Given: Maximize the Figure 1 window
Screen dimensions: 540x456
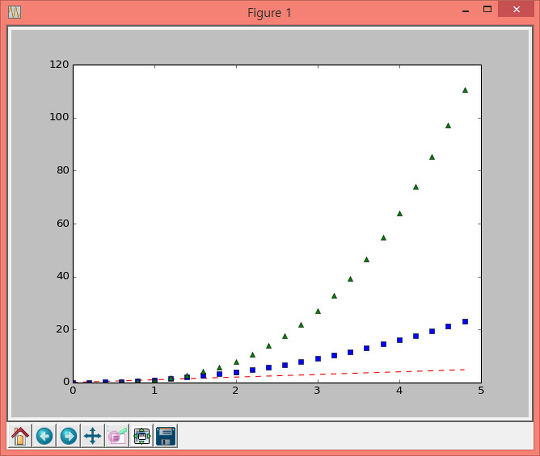Looking at the screenshot, I should click(487, 9).
